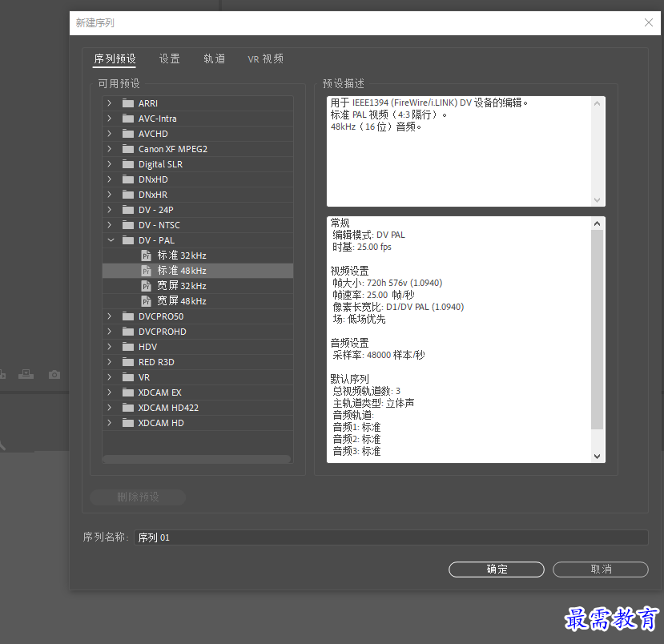Click preset icon for 标准 48kHz
This screenshot has height=644, width=664.
click(x=146, y=271)
